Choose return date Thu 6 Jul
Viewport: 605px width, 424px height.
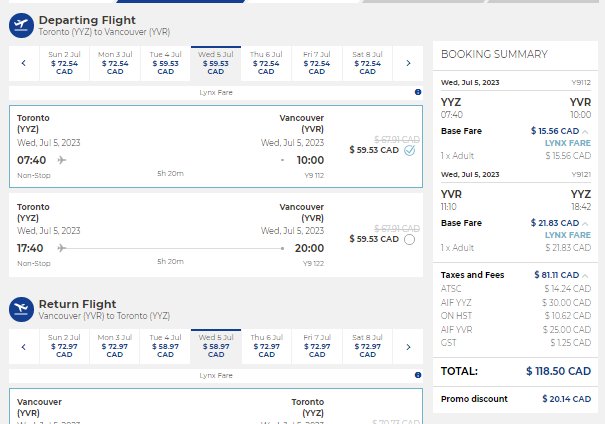[x=267, y=347]
